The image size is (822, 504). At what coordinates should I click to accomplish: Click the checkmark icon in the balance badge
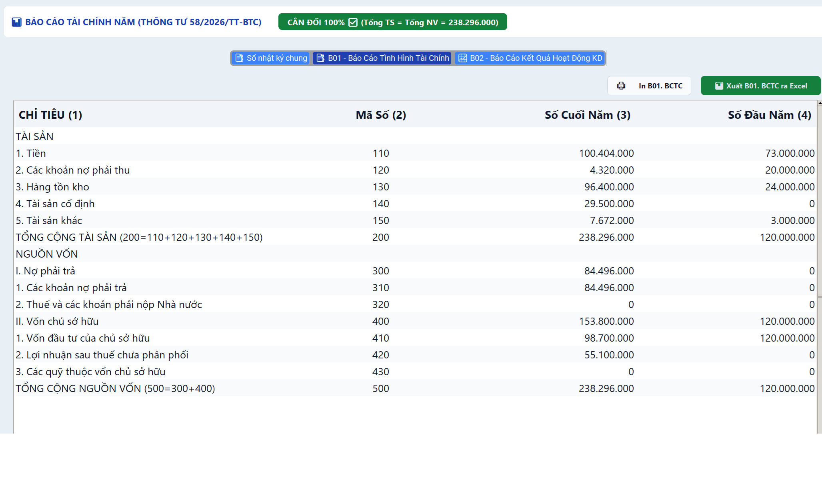pos(353,22)
